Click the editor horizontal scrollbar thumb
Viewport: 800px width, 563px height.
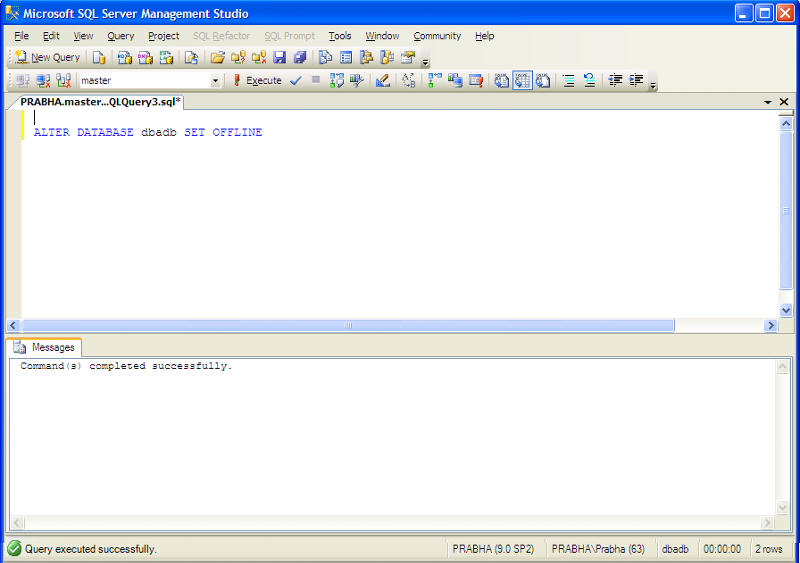point(348,325)
